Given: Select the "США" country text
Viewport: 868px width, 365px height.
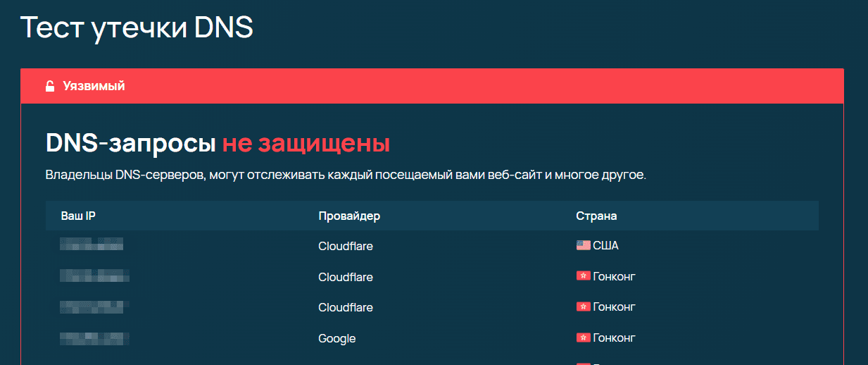Looking at the screenshot, I should click(605, 246).
